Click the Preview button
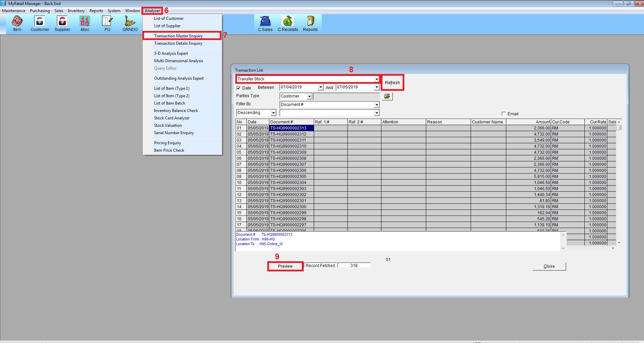644x343 pixels. tap(285, 266)
